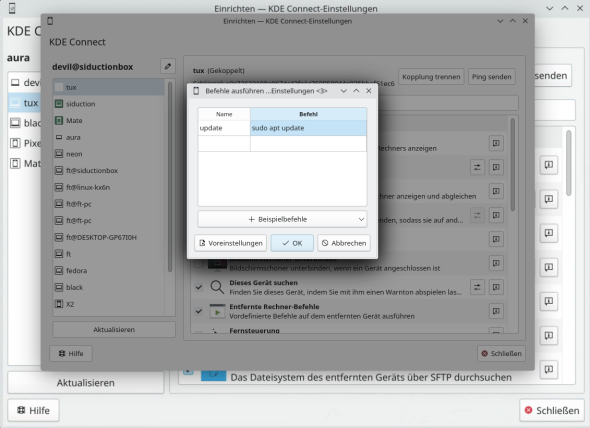The image size is (590, 428).
Task: Open Hilfe in the back window
Action: [33, 410]
